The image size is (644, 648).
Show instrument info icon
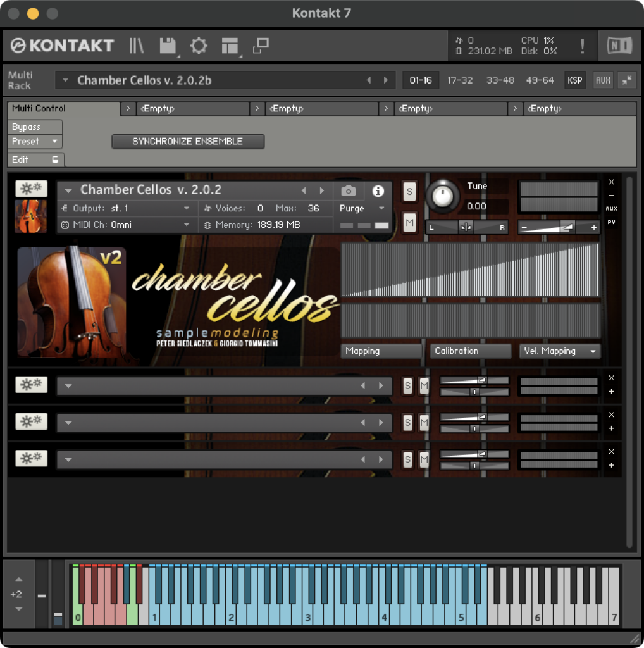coord(378,191)
